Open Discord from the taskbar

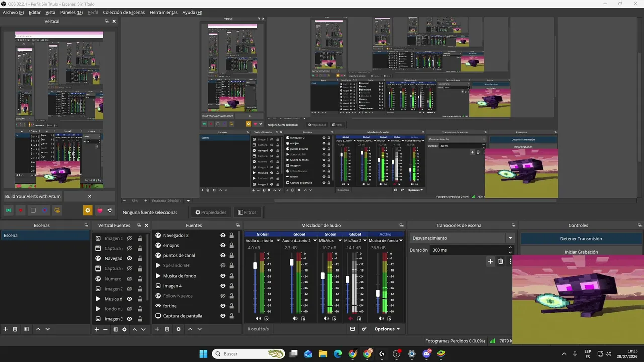427,354
